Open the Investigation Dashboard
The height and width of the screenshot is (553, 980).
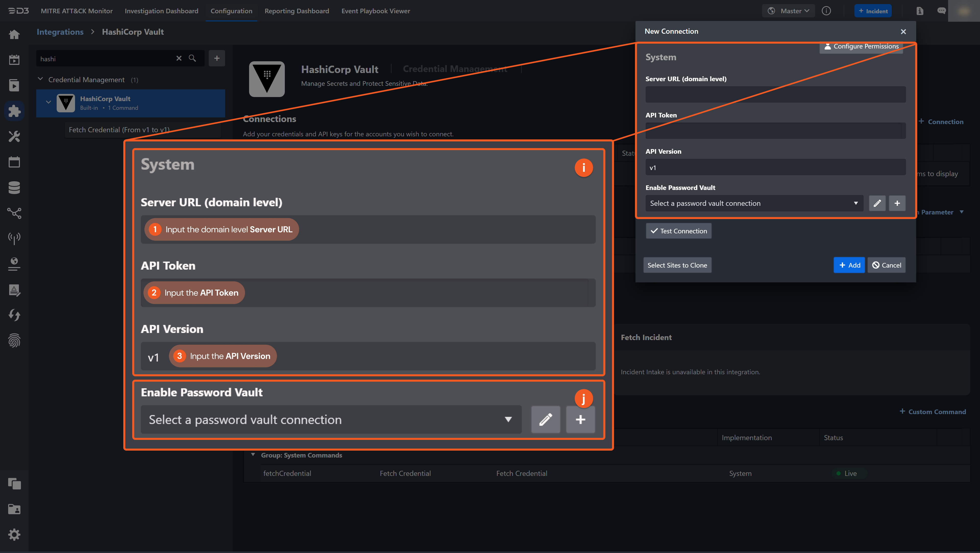click(x=161, y=11)
